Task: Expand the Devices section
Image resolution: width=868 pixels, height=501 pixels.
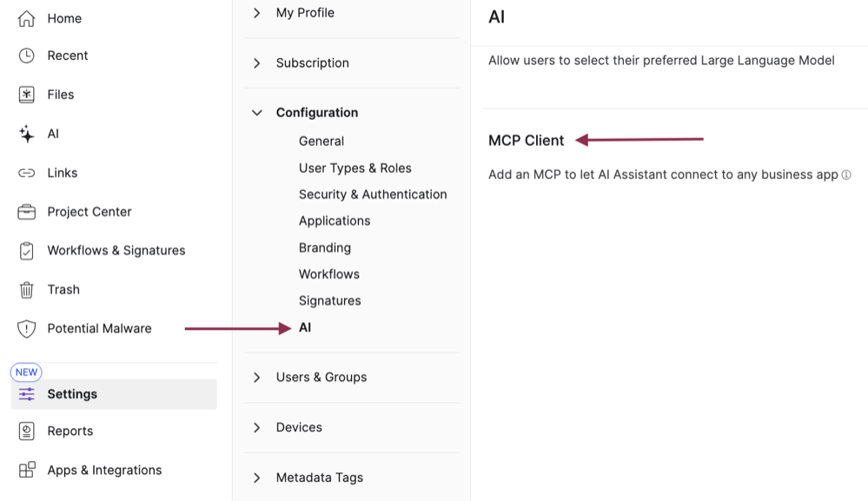Action: tap(256, 427)
